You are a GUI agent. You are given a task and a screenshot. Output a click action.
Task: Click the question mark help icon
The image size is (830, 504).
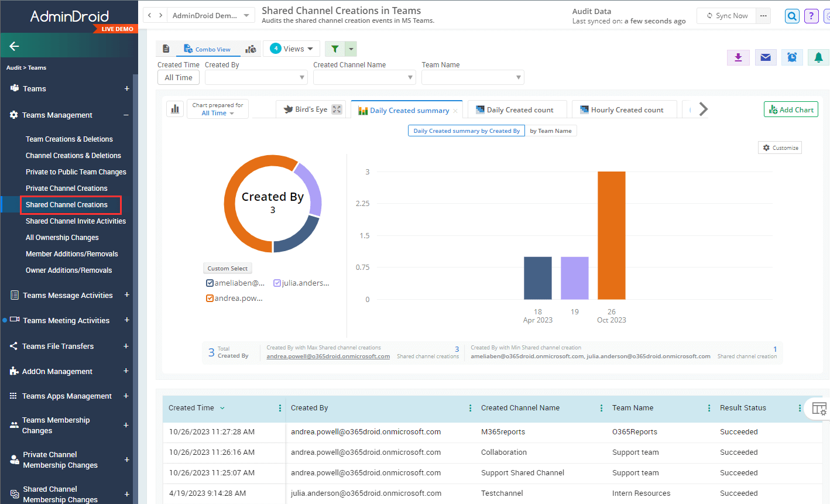tap(811, 16)
